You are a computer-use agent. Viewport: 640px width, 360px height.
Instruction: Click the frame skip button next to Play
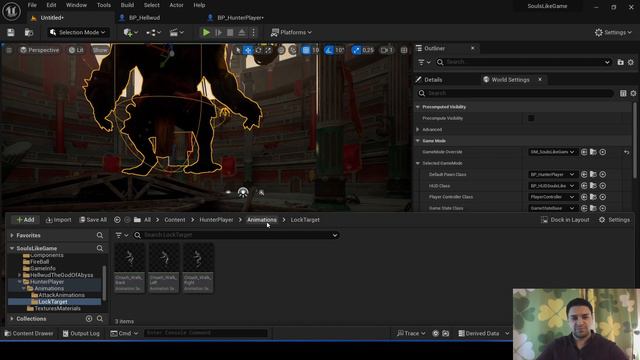point(218,32)
